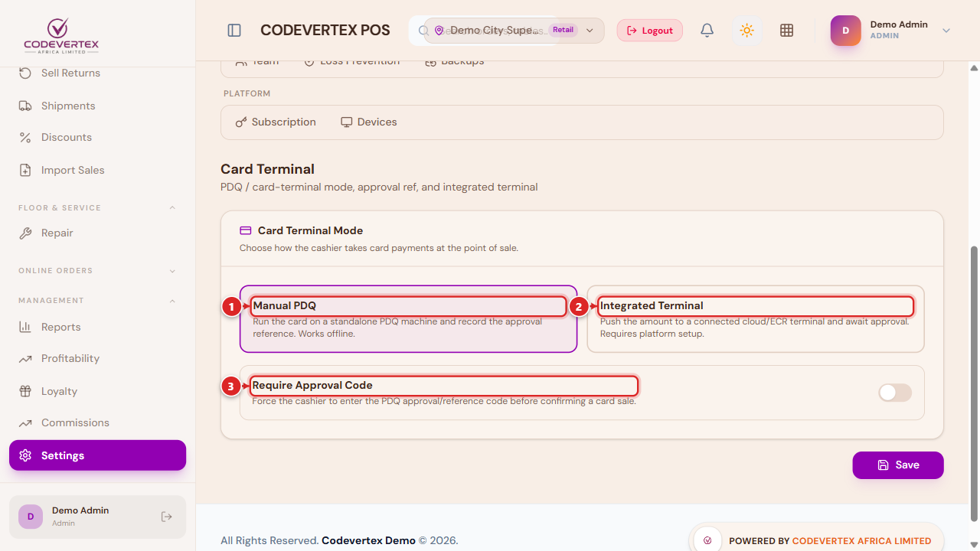980x551 pixels.
Task: Click the Logout button
Action: 650,31
